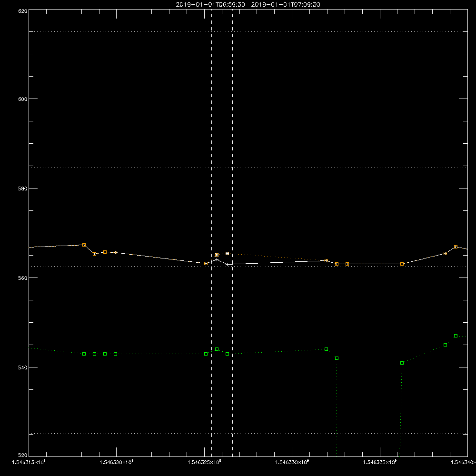Image resolution: width=476 pixels, height=476 pixels.
Task: Pick the leftmost green square data marker
Action: click(x=84, y=354)
